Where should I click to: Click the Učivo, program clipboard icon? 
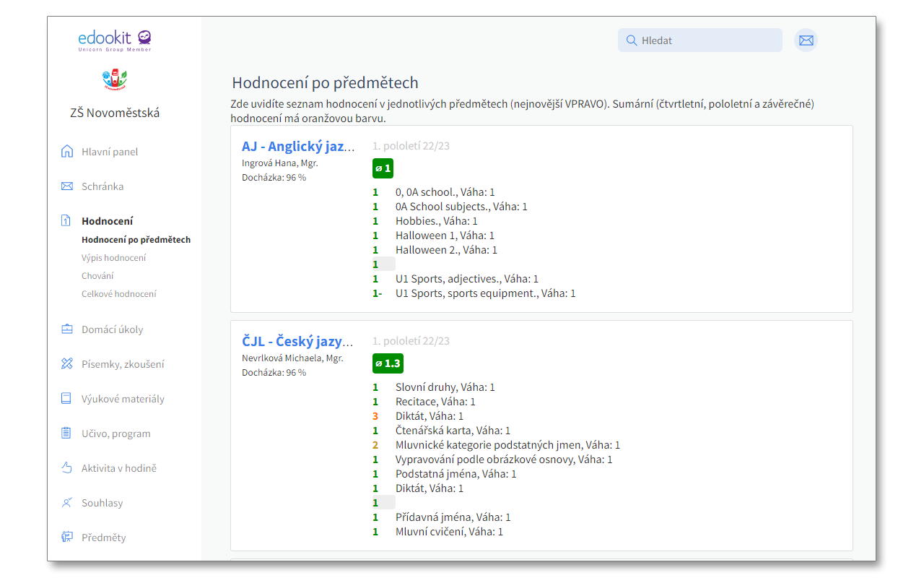tap(67, 433)
